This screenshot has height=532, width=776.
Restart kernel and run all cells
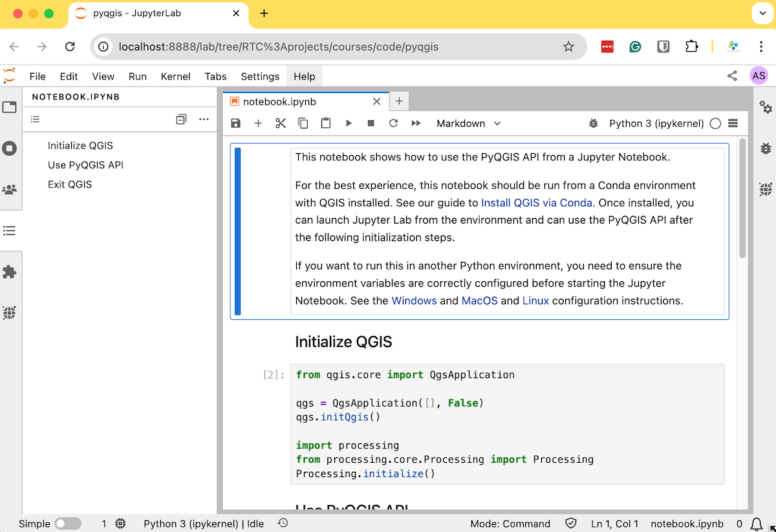[416, 123]
